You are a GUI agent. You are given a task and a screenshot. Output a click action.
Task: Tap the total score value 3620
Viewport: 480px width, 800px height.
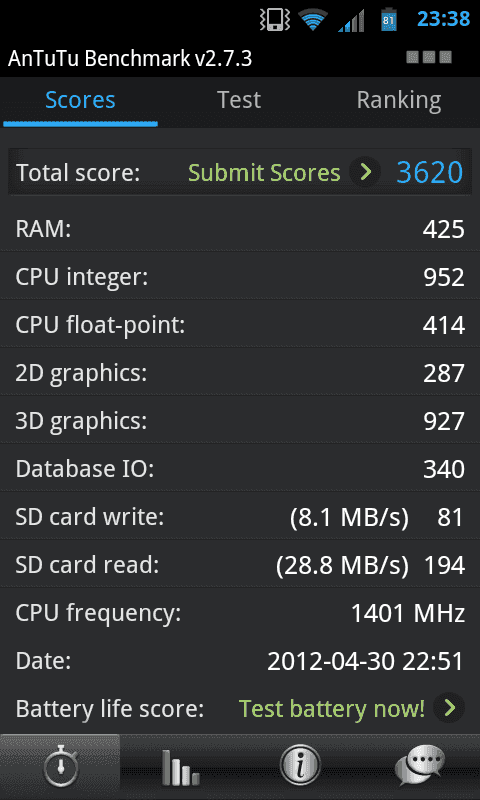click(x=430, y=172)
